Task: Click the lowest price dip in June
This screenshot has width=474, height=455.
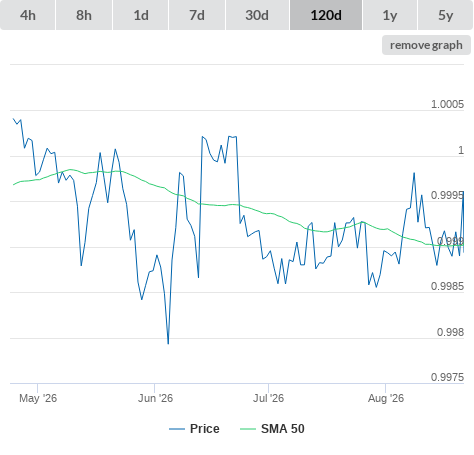Action: (x=168, y=343)
